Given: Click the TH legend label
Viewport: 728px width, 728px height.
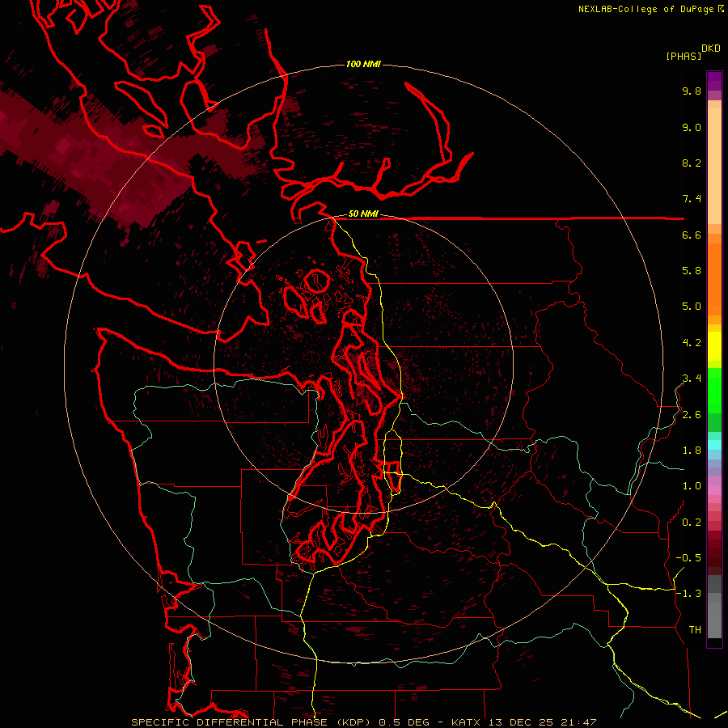Looking at the screenshot, I should (x=695, y=630).
